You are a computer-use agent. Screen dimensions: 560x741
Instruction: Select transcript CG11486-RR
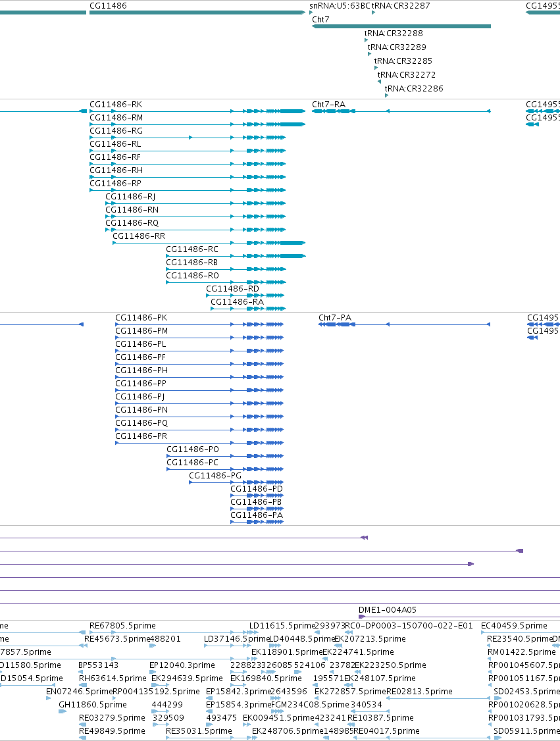(x=139, y=236)
